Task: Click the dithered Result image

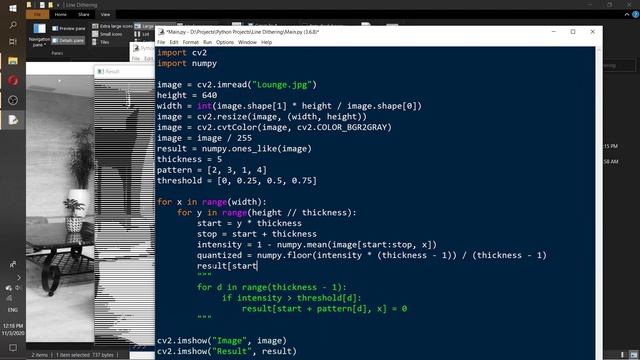Action: 124,211
